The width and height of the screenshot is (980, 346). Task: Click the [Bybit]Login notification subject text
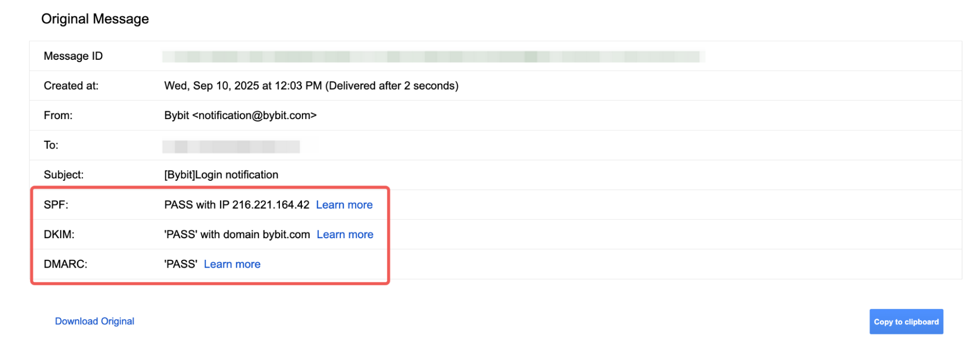[x=221, y=175]
